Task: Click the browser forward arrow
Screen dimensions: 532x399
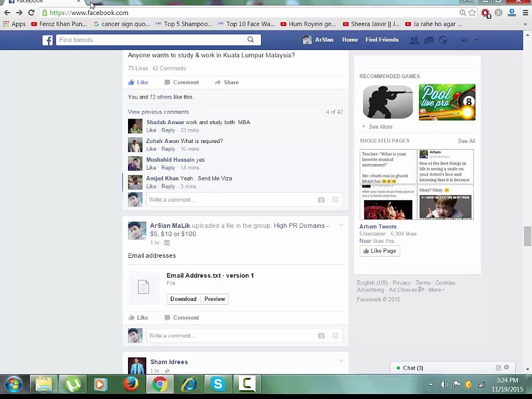Action: click(x=19, y=13)
